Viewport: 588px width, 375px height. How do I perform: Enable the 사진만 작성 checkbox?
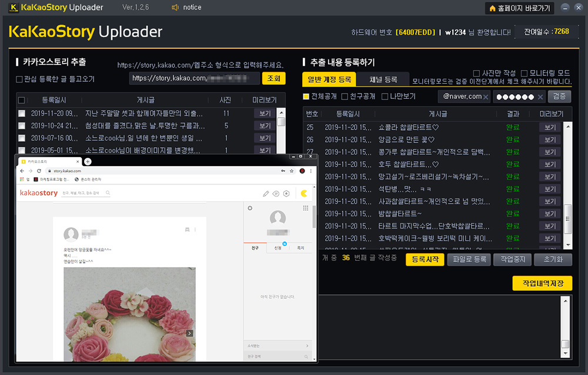[x=477, y=73]
